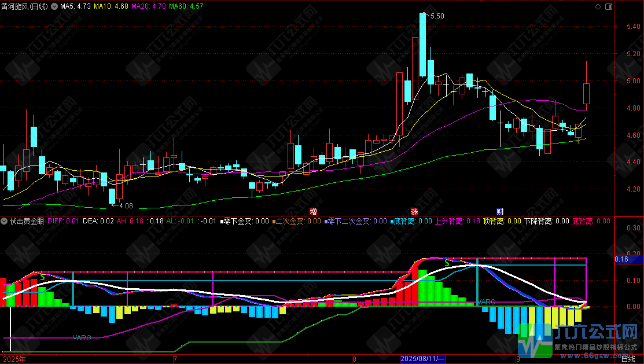Select the 伏击黄金眼 indicator name
Image resolution: width=644 pixels, height=364 pixels.
(27, 221)
